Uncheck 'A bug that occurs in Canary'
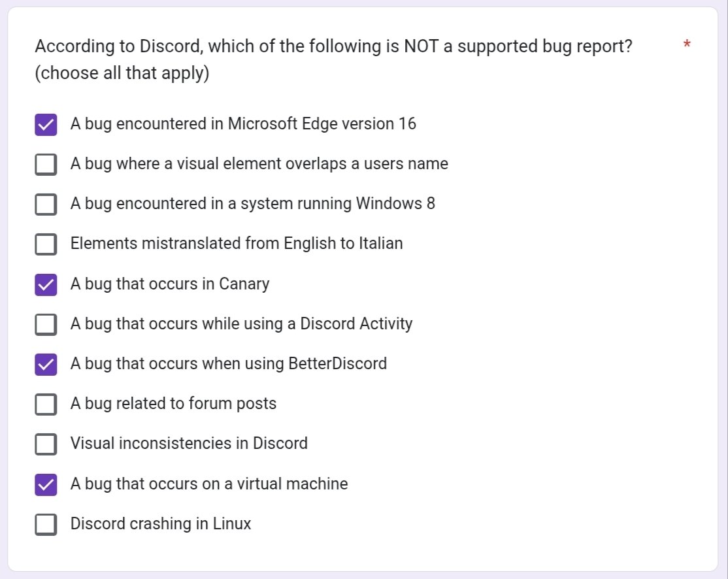The width and height of the screenshot is (728, 579). pyautogui.click(x=45, y=284)
